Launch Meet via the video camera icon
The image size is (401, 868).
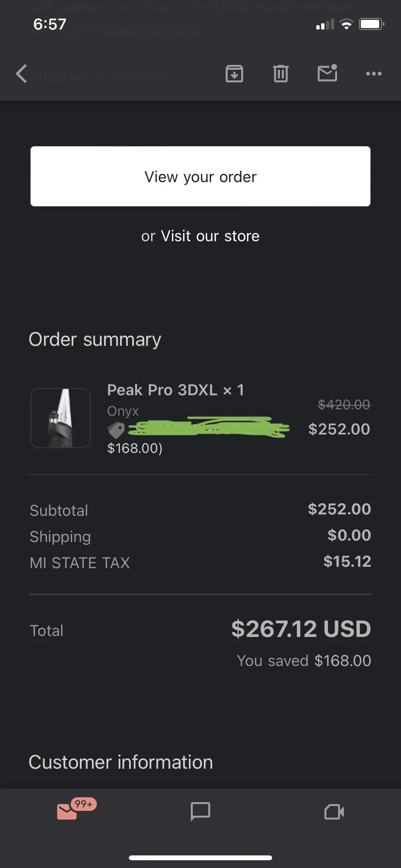(334, 812)
